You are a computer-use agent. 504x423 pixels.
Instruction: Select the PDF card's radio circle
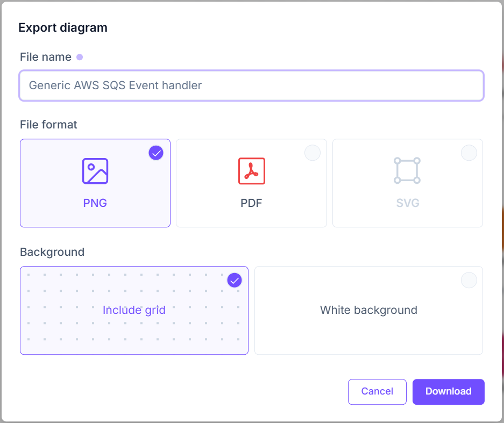[x=313, y=153]
